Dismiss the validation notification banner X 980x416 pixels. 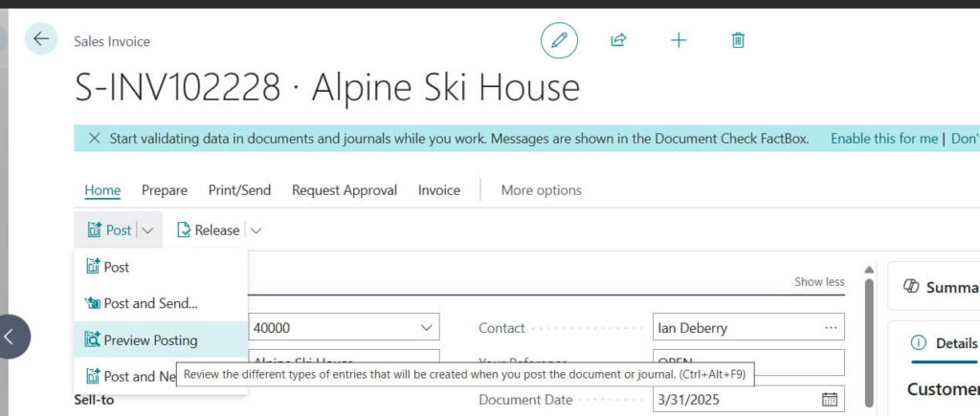(x=95, y=139)
